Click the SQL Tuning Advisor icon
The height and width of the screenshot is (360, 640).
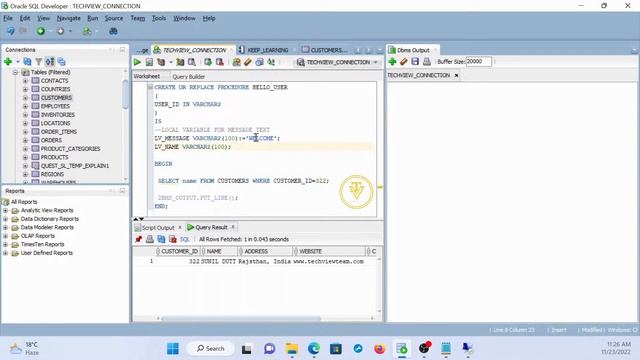click(x=191, y=62)
